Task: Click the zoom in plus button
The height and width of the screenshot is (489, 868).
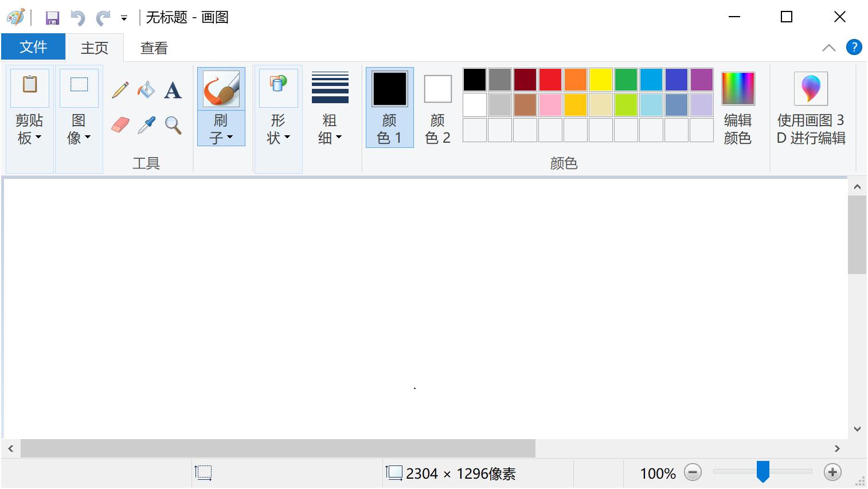Action: 832,472
